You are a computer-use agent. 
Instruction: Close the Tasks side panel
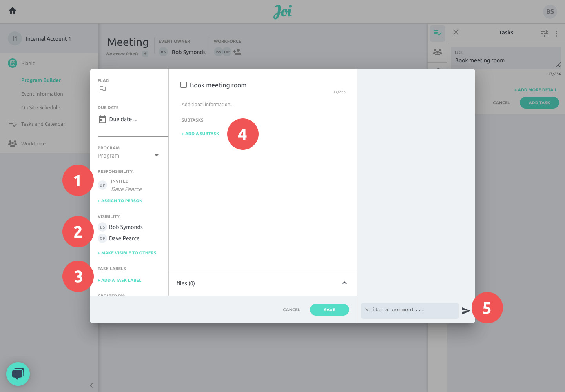click(x=456, y=33)
